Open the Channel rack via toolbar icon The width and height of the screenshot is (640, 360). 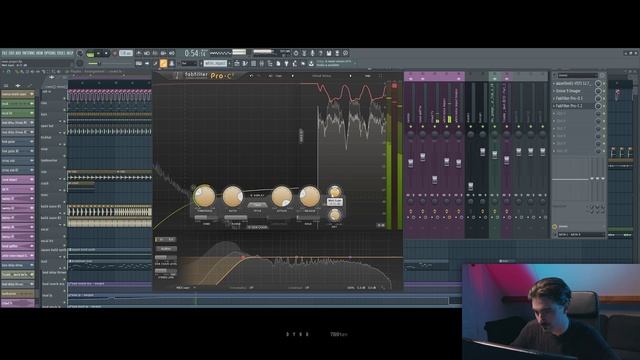253,63
